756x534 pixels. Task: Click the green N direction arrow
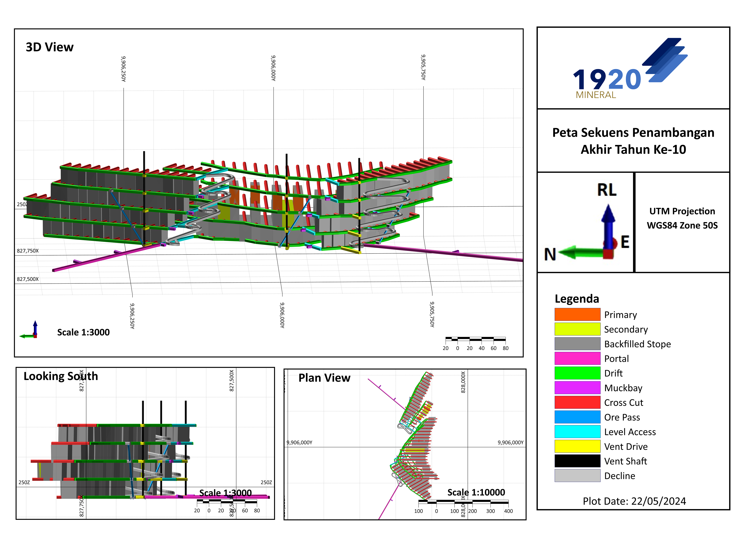coord(581,253)
